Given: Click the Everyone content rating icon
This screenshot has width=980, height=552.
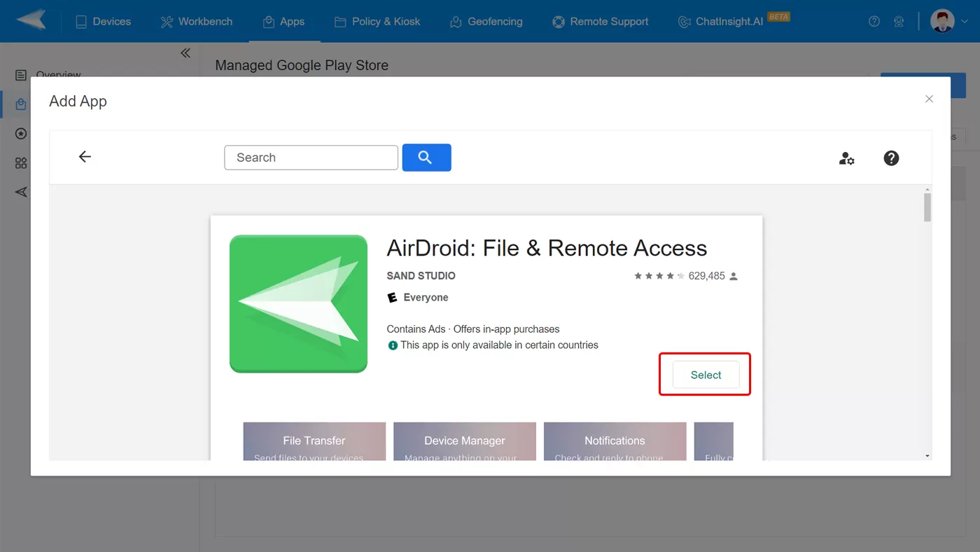Looking at the screenshot, I should coord(392,298).
